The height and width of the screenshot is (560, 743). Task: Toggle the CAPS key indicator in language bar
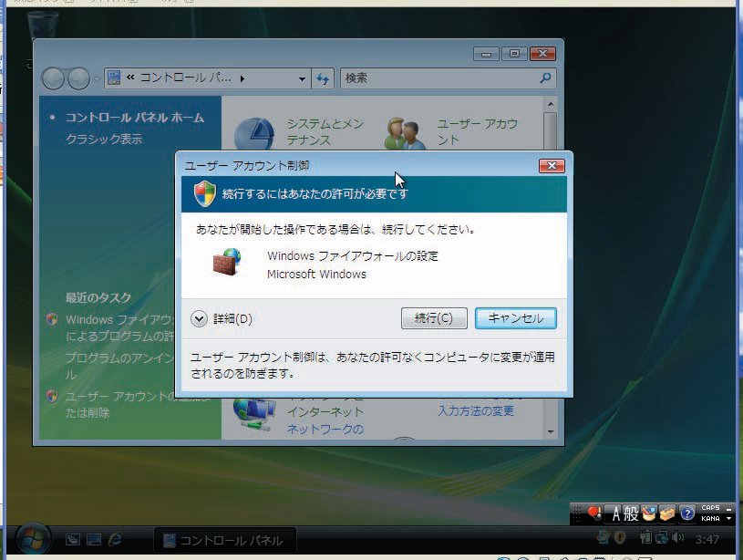point(710,508)
